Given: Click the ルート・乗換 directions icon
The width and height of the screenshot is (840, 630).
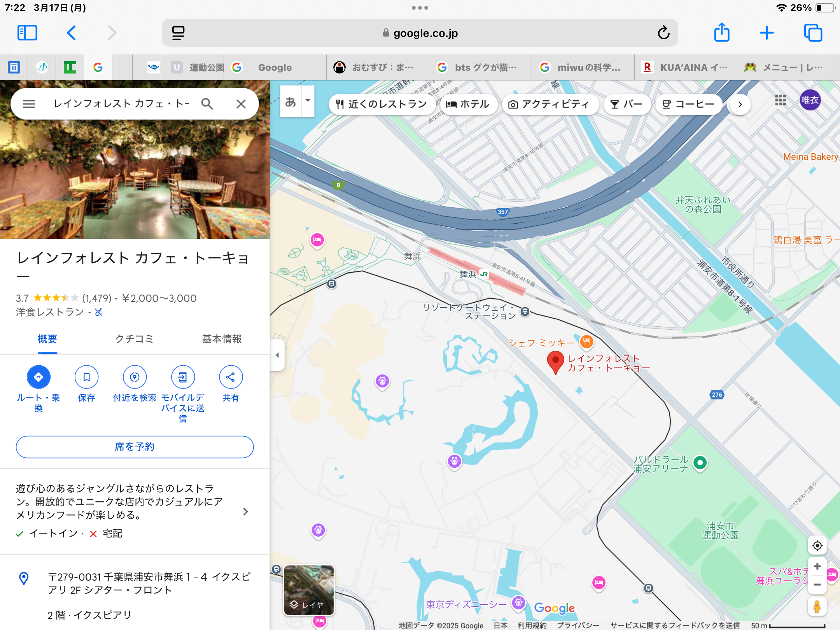Looking at the screenshot, I should 38,377.
